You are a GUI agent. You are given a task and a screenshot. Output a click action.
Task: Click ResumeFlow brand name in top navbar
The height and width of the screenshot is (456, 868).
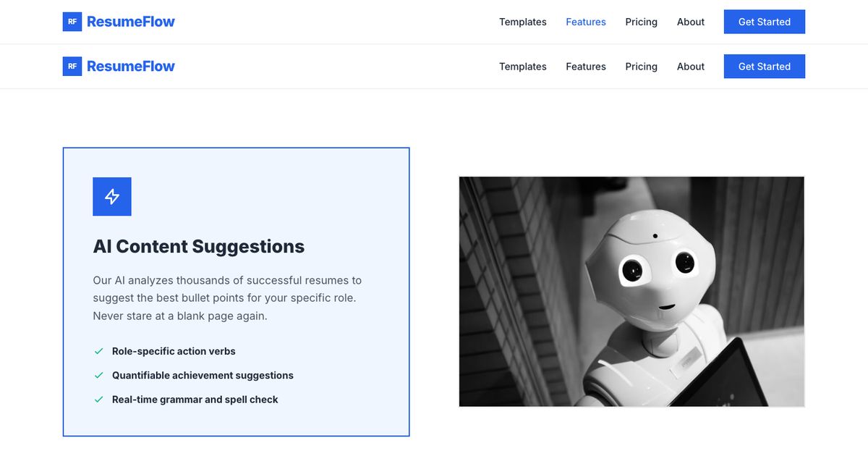131,22
